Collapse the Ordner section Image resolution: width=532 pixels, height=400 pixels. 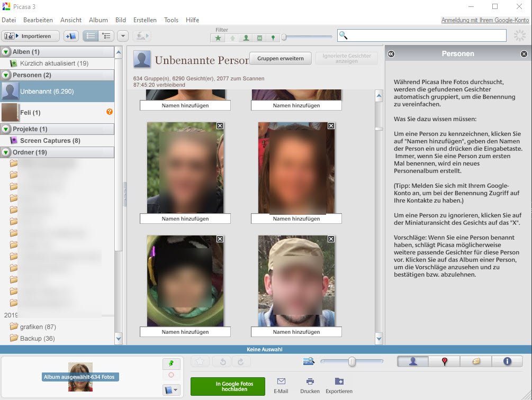click(6, 152)
